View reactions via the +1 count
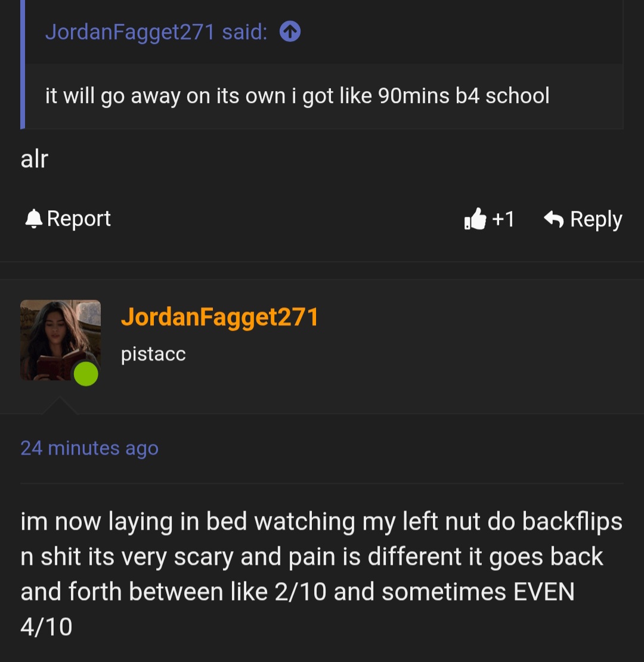 click(x=503, y=219)
